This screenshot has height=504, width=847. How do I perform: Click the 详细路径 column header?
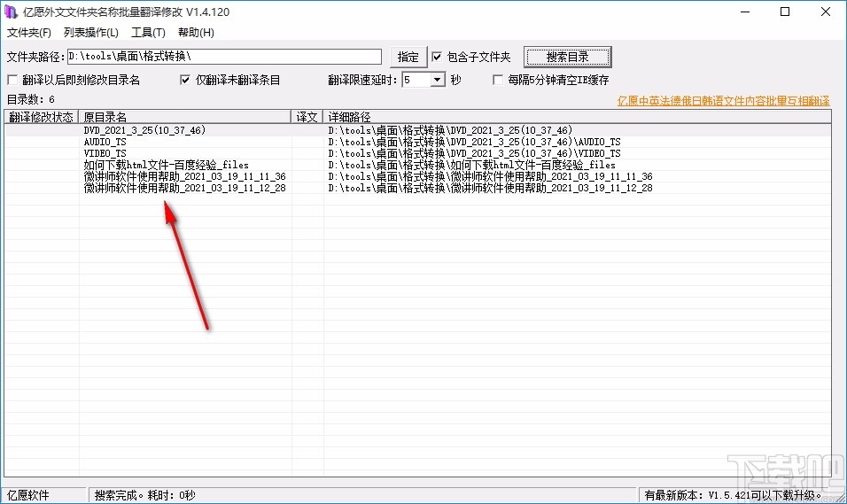[x=577, y=117]
